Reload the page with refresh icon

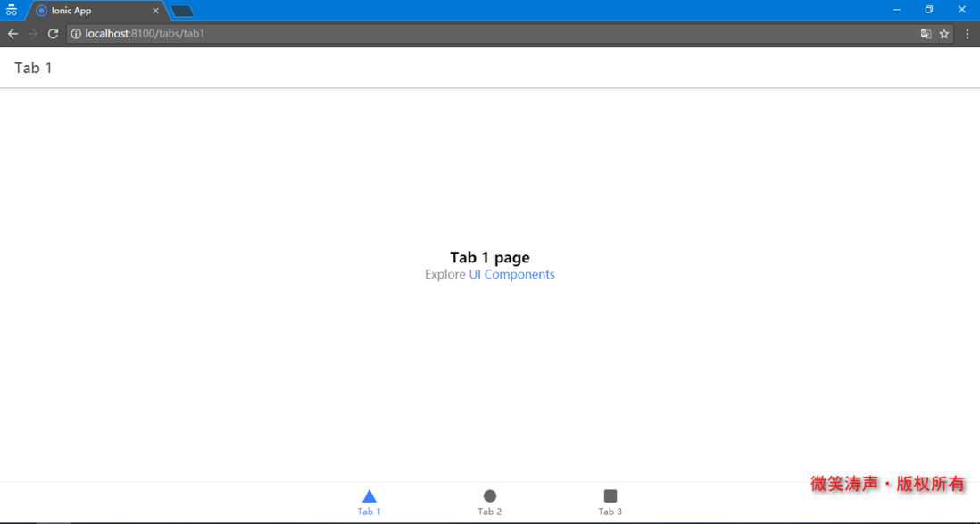pos(54,34)
